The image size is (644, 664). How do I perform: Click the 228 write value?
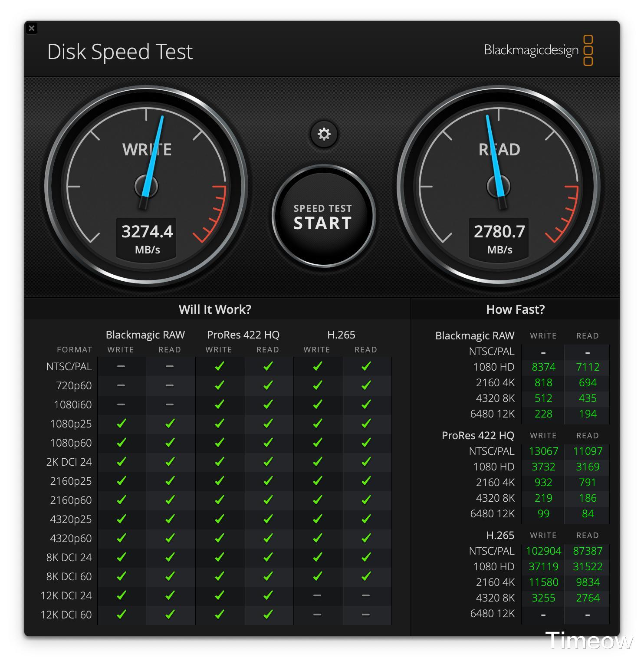tap(543, 414)
